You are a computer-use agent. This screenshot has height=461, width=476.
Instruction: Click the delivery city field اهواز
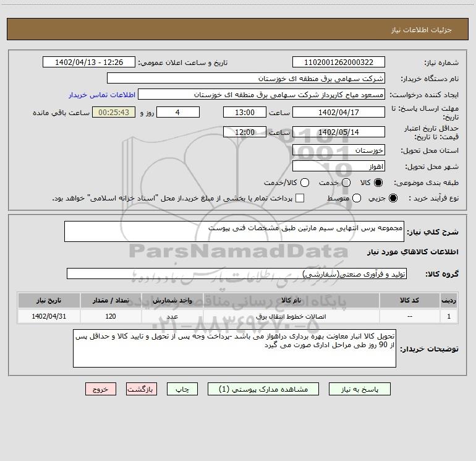pos(339,166)
